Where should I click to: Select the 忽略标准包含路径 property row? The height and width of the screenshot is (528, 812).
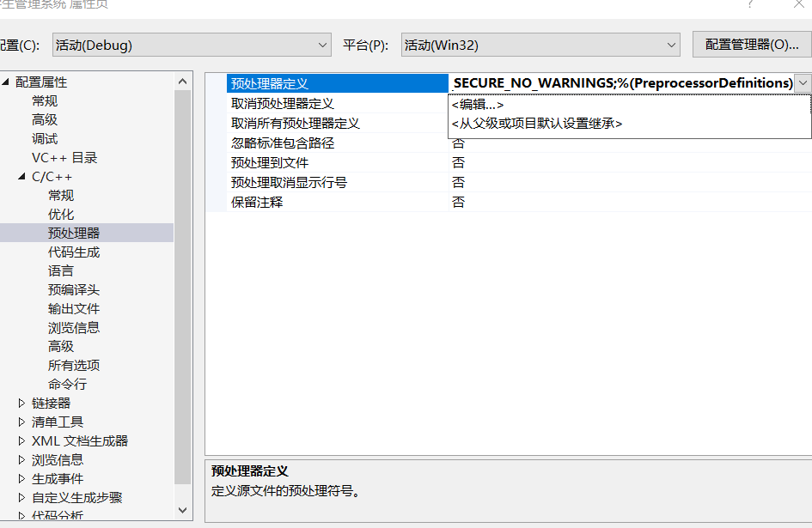(337, 143)
